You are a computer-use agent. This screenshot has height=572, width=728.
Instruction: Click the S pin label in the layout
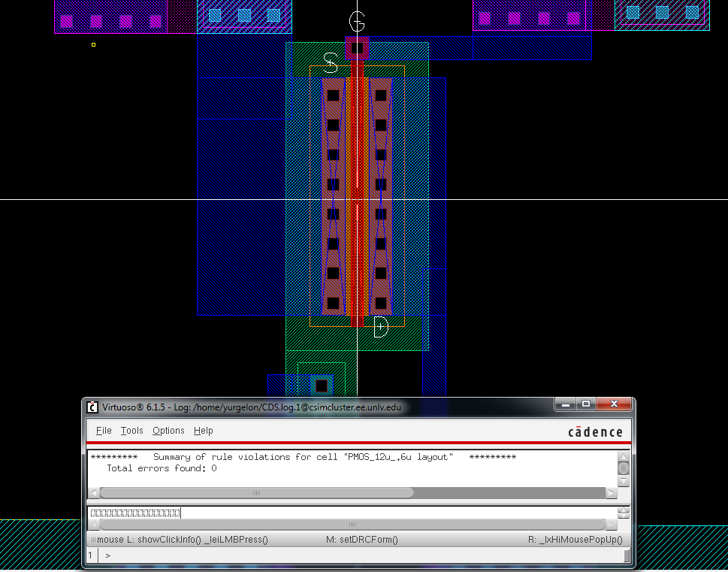pyautogui.click(x=330, y=62)
